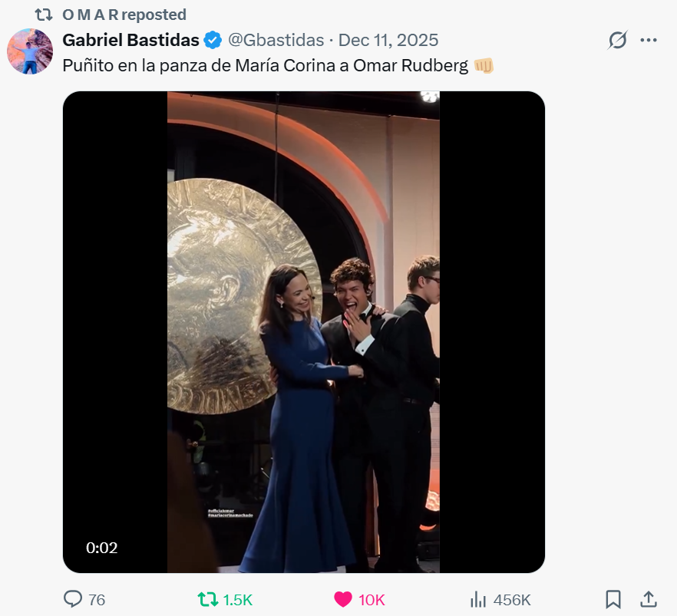Open Gabriel Bastidas's profile avatar
This screenshot has width=677, height=616.
(x=30, y=51)
